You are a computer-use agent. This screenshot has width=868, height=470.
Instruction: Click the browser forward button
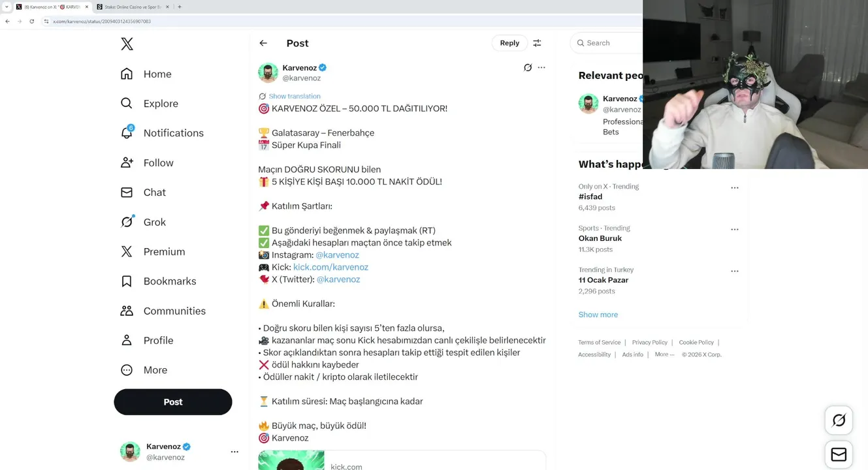click(20, 21)
